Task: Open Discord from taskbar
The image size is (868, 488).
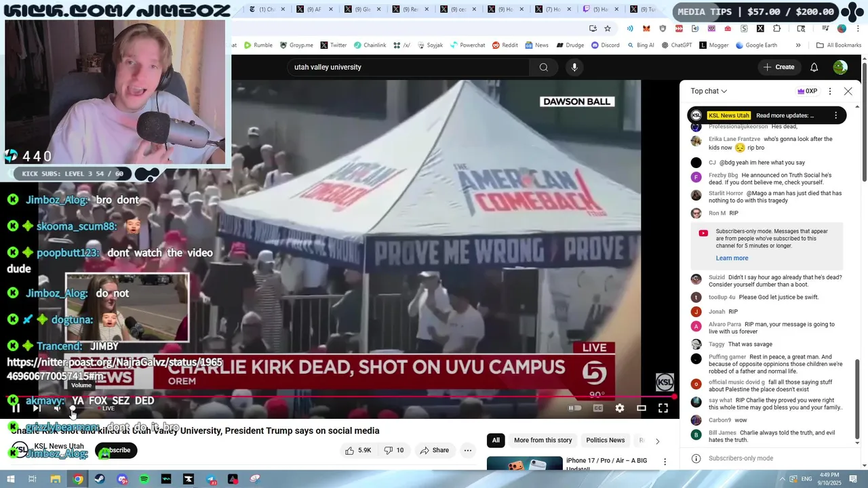Action: [x=122, y=479]
